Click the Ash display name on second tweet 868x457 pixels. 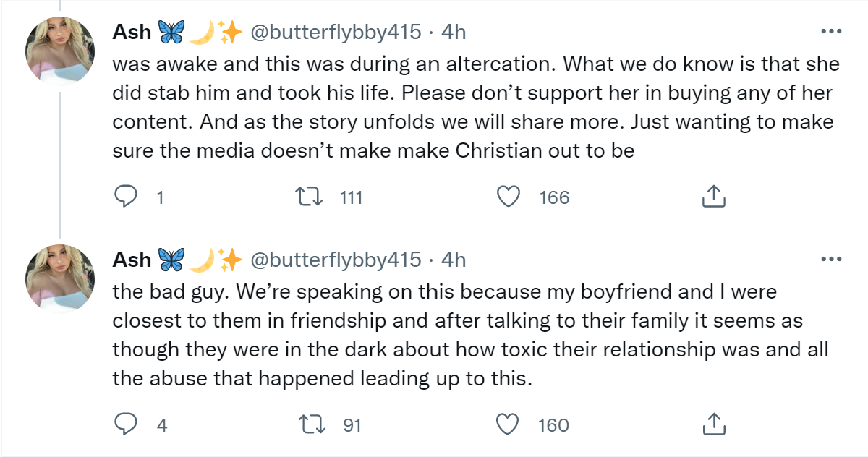132,259
